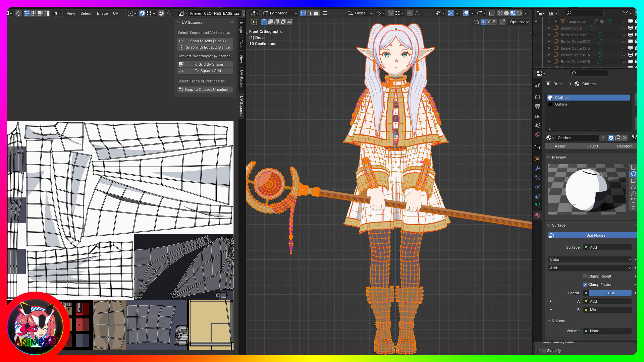The height and width of the screenshot is (362, 644).
Task: Adjust the Factor slider
Action: click(610, 293)
